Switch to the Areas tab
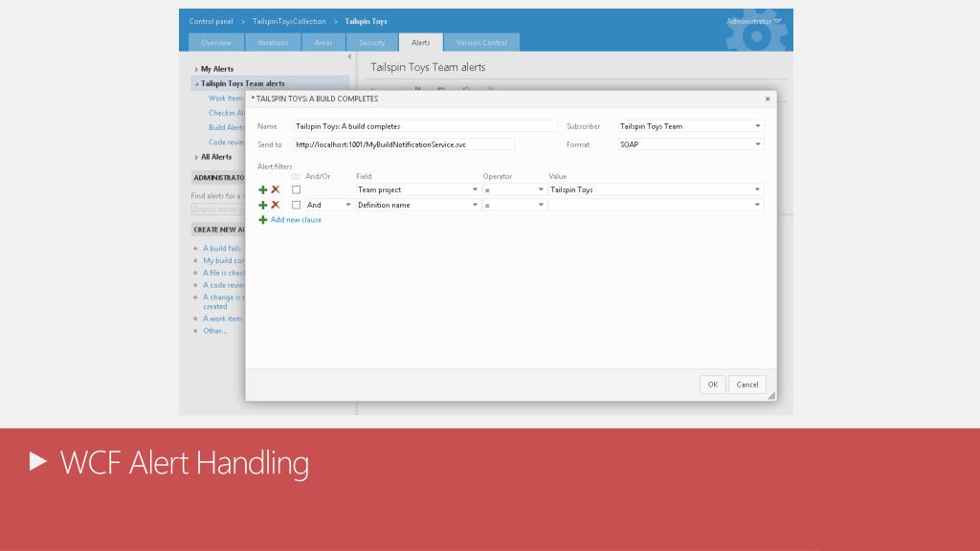The image size is (980, 551). [323, 42]
